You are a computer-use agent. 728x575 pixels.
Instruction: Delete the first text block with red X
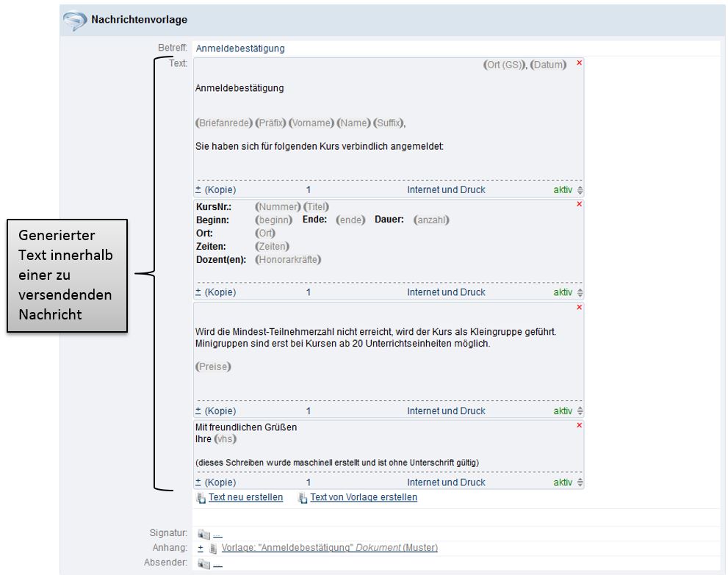[x=579, y=63]
